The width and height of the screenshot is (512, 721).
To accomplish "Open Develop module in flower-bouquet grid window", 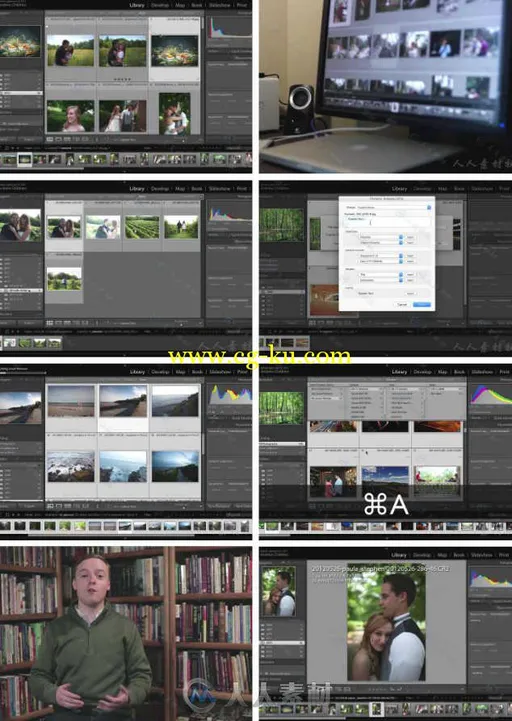I will pos(160,5).
